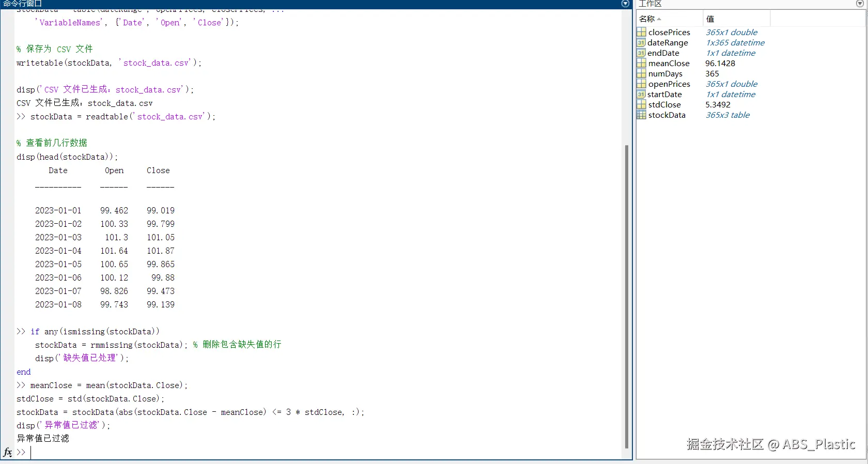This screenshot has width=868, height=464.
Task: Select the numDays variable icon
Action: [x=641, y=73]
